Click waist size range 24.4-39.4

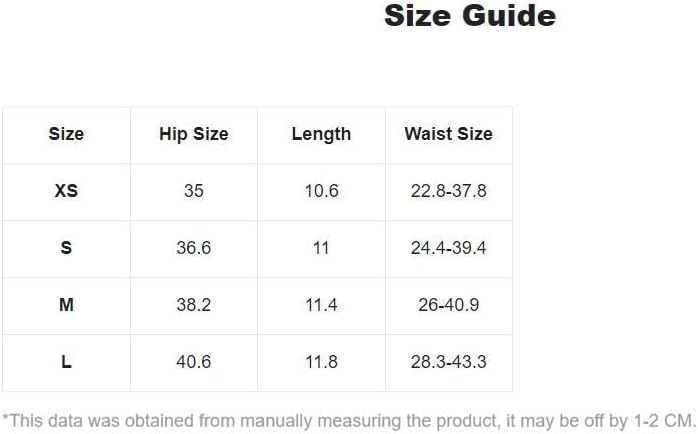448,247
